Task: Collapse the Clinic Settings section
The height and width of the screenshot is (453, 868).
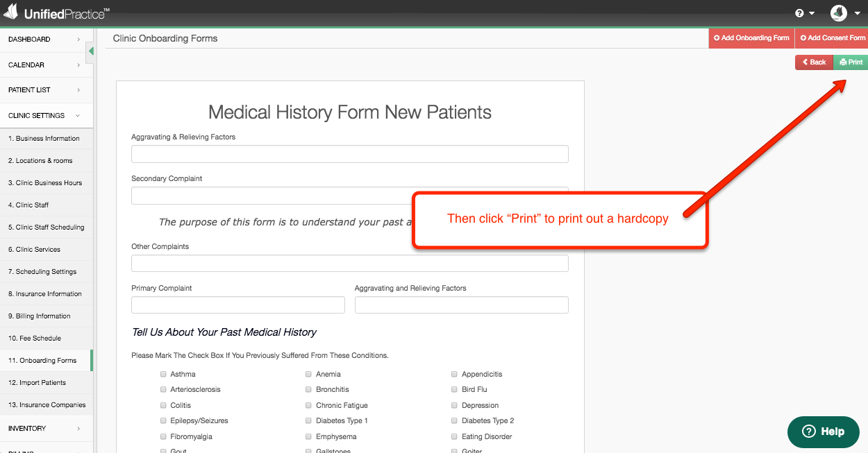Action: pos(46,115)
